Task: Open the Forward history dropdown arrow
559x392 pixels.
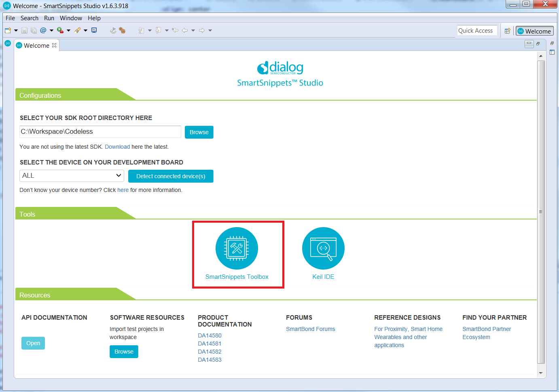Action: pos(210,30)
